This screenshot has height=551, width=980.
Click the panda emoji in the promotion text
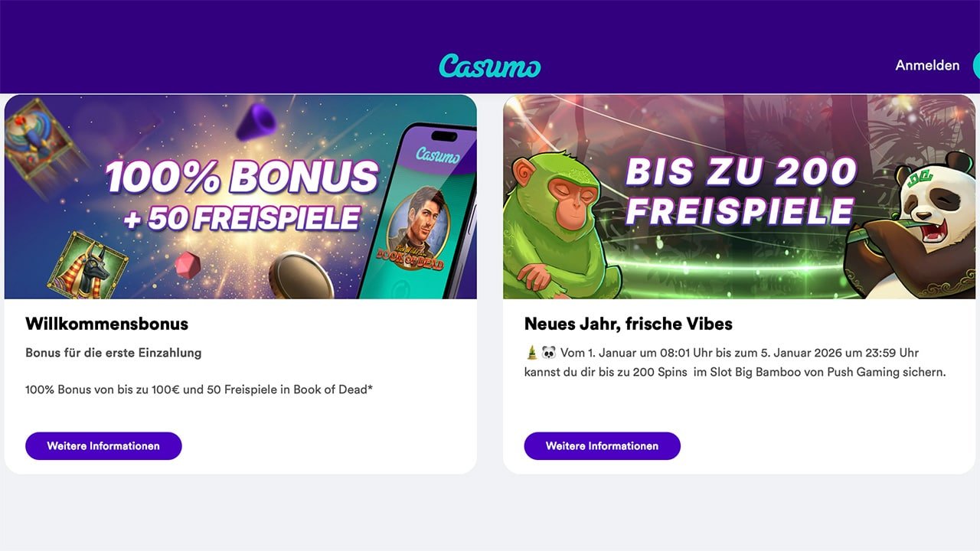point(549,353)
